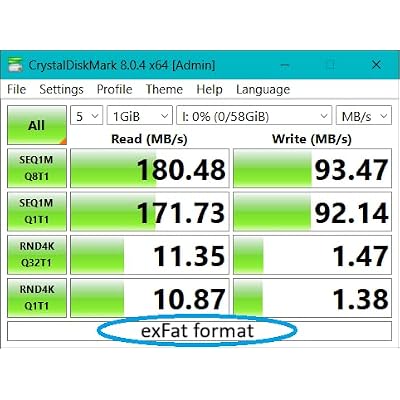Click the 1.38 write result
Screen dimensions: 400x400
[x=312, y=298]
